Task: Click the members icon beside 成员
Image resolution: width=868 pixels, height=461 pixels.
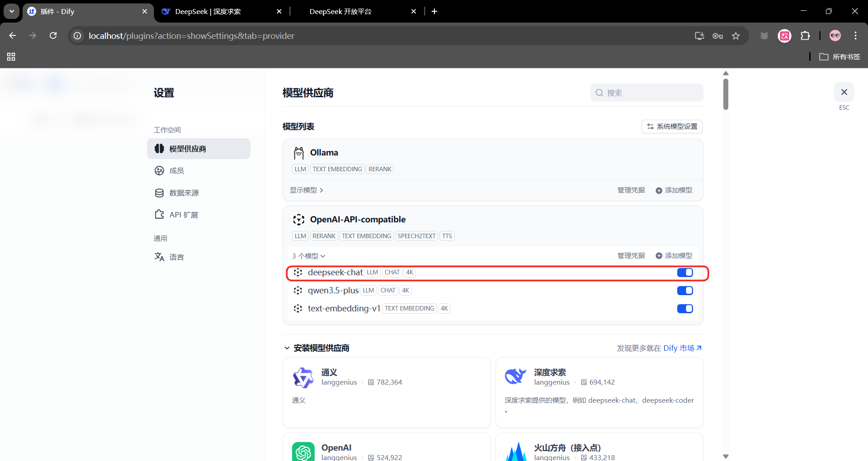Action: pyautogui.click(x=159, y=171)
